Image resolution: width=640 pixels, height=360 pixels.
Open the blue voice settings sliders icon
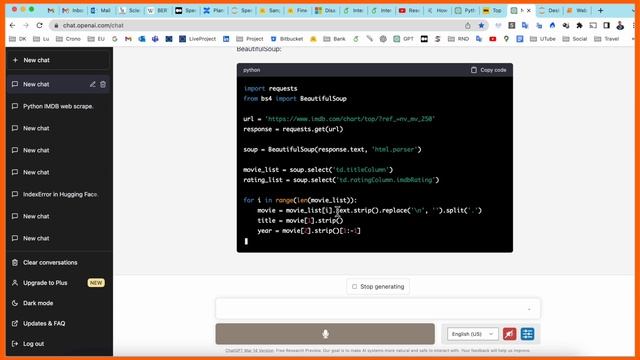pyautogui.click(x=527, y=334)
